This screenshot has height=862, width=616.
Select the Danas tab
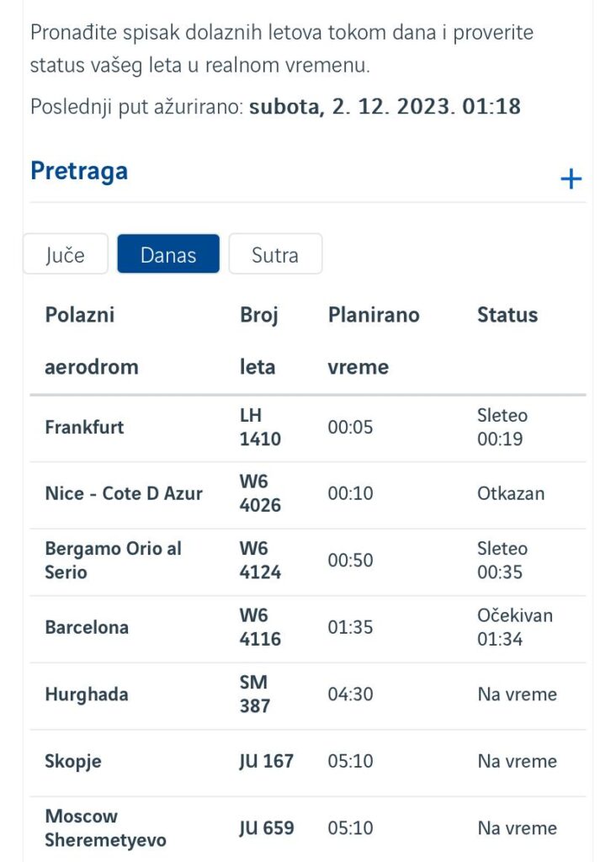point(168,254)
